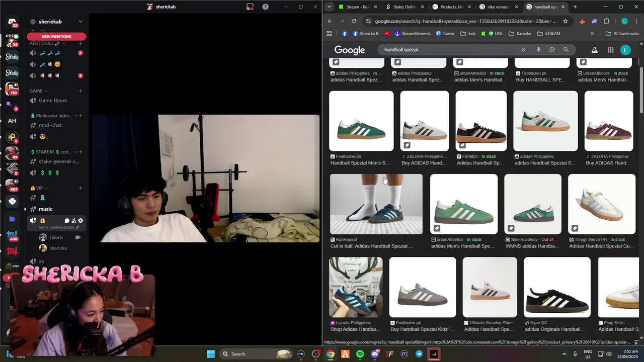Screen dimensions: 644x362
Task: Clear the Google search box
Action: tap(523, 50)
